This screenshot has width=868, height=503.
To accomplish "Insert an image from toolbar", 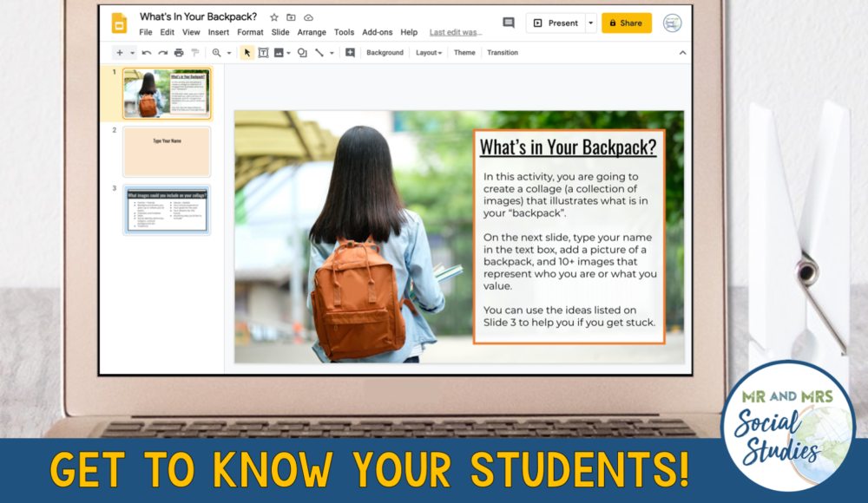I will [x=279, y=53].
